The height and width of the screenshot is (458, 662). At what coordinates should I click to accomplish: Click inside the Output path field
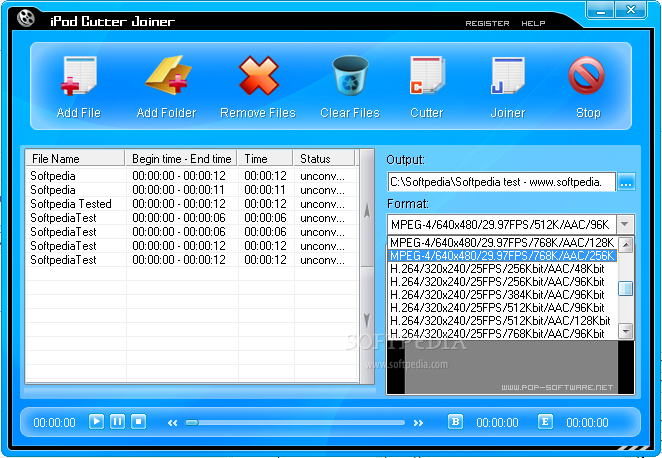[x=501, y=182]
